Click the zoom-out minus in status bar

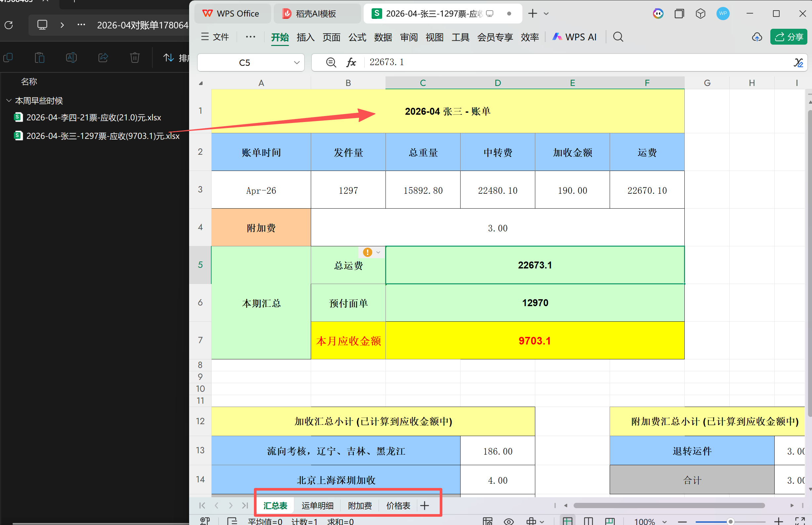682,522
